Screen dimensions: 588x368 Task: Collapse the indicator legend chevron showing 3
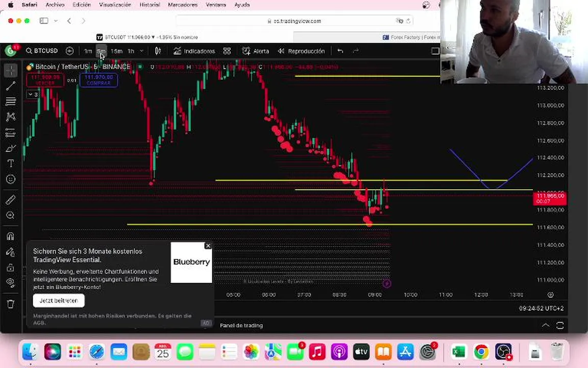pos(33,95)
